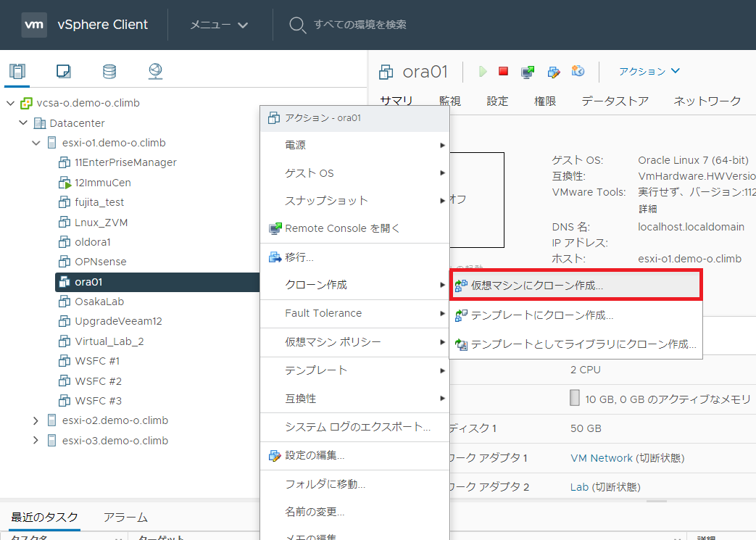Click the green power-on icon for ora01
Viewport: 756px width, 540px height.
point(483,71)
